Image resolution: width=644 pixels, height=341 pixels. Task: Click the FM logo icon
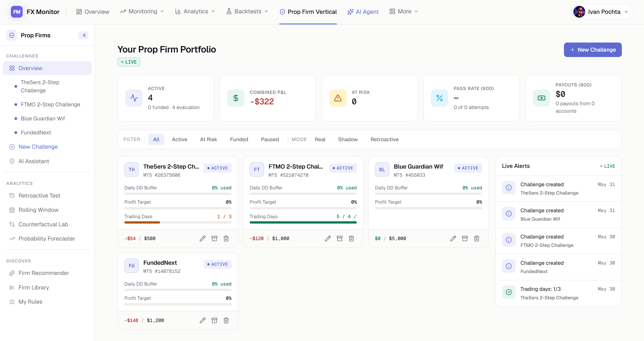(x=17, y=12)
